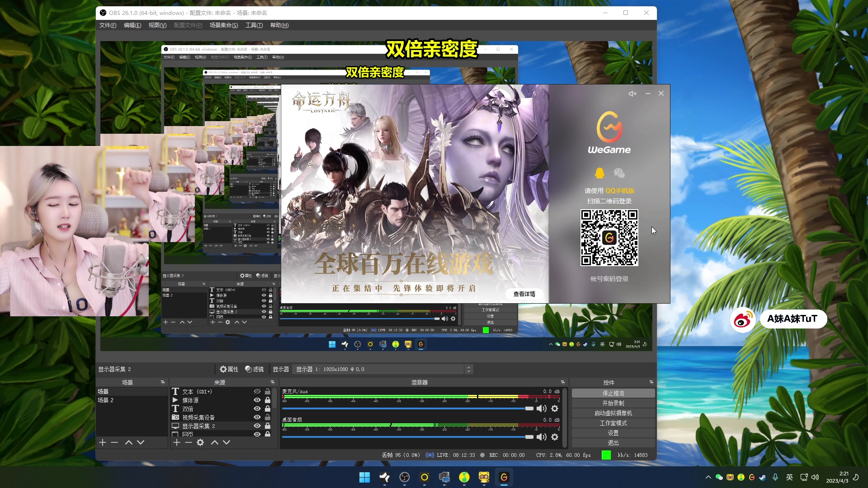Image resolution: width=868 pixels, height=488 pixels.
Task: Click 开始录制 to start recording
Action: [613, 403]
